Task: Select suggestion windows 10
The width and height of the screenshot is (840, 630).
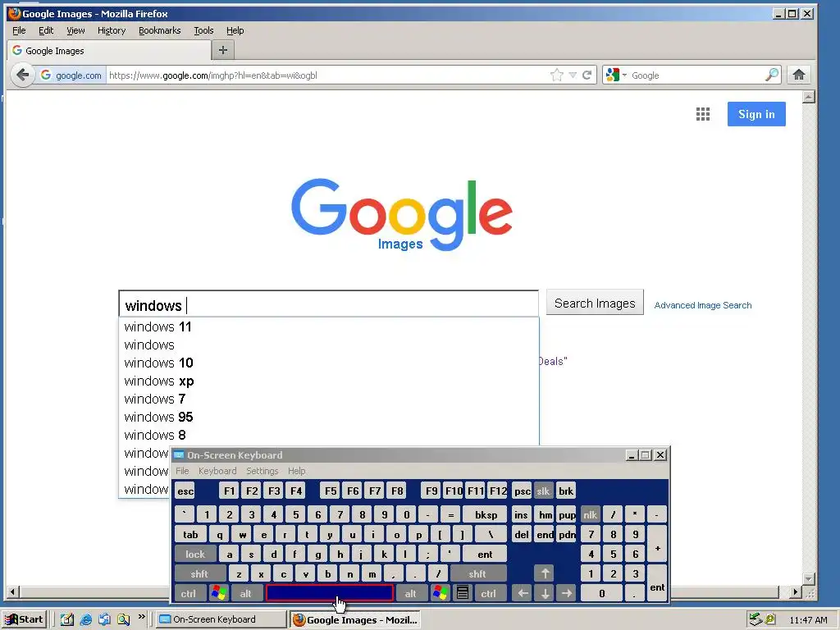Action: pyautogui.click(x=328, y=363)
